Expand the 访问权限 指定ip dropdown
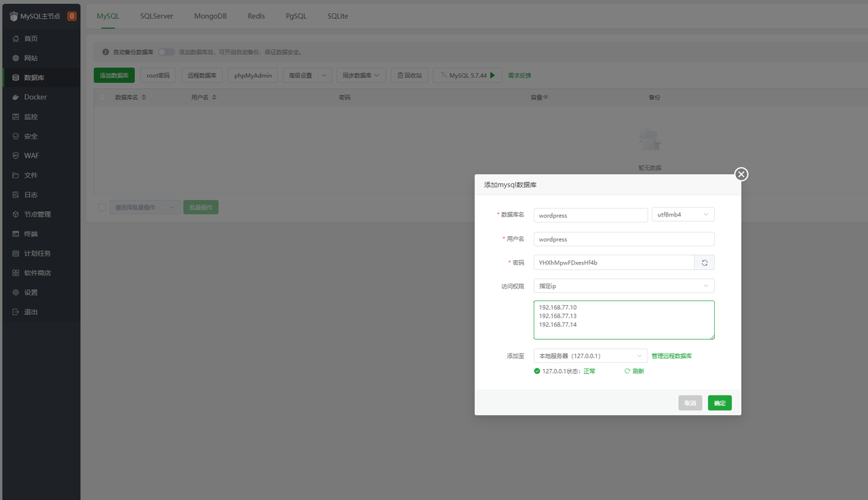868x500 pixels. pyautogui.click(x=623, y=286)
